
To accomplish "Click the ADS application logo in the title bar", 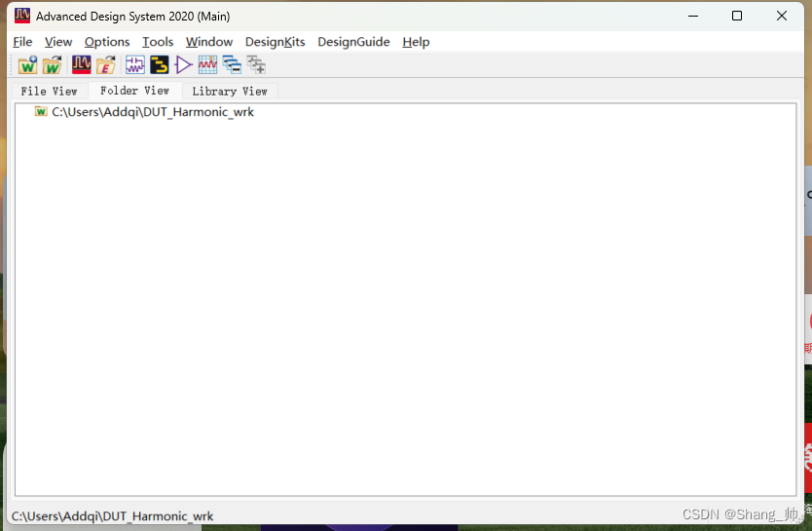I will tap(22, 16).
